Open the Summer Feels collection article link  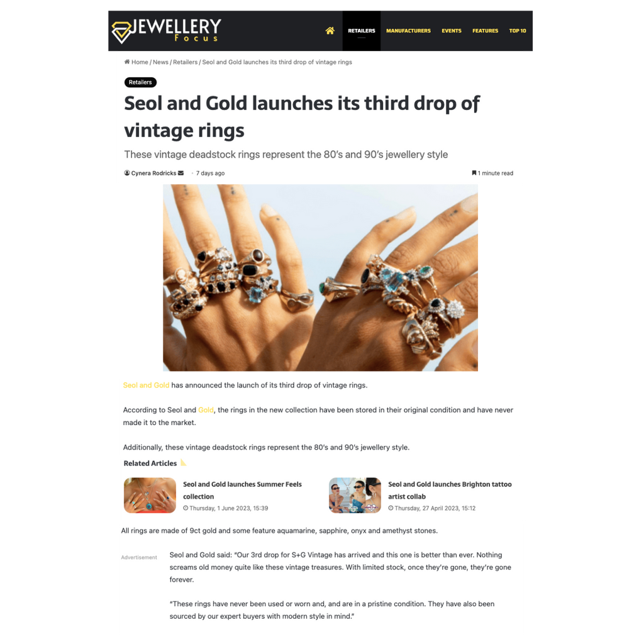click(242, 490)
